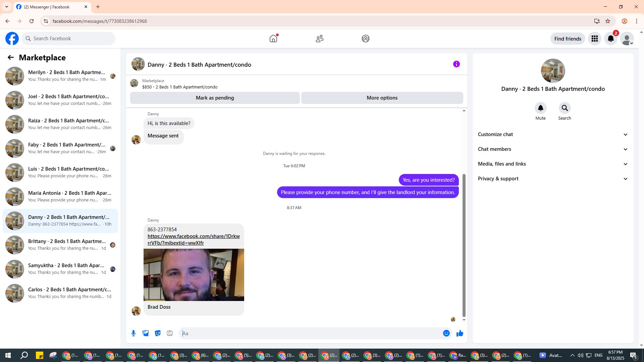644x362 pixels.
Task: Search in conversation using magnifier icon
Action: [565, 108]
